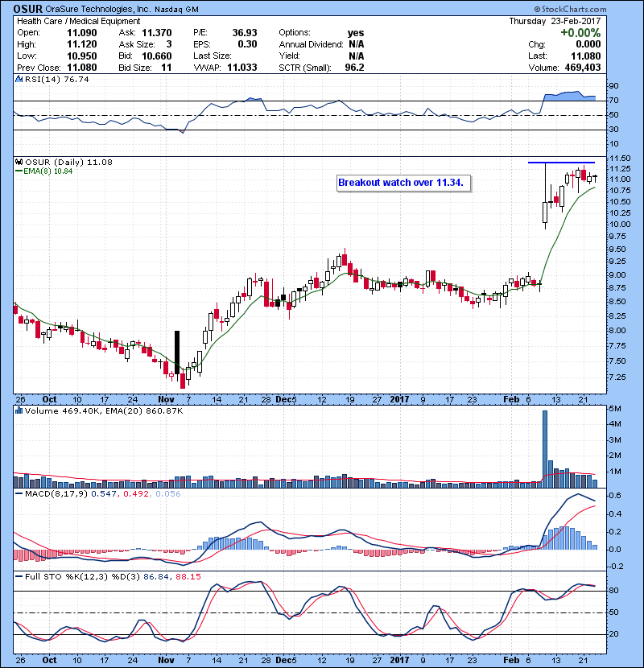Click the green +0.00% change percentage
This screenshot has height=668, width=644.
[580, 33]
